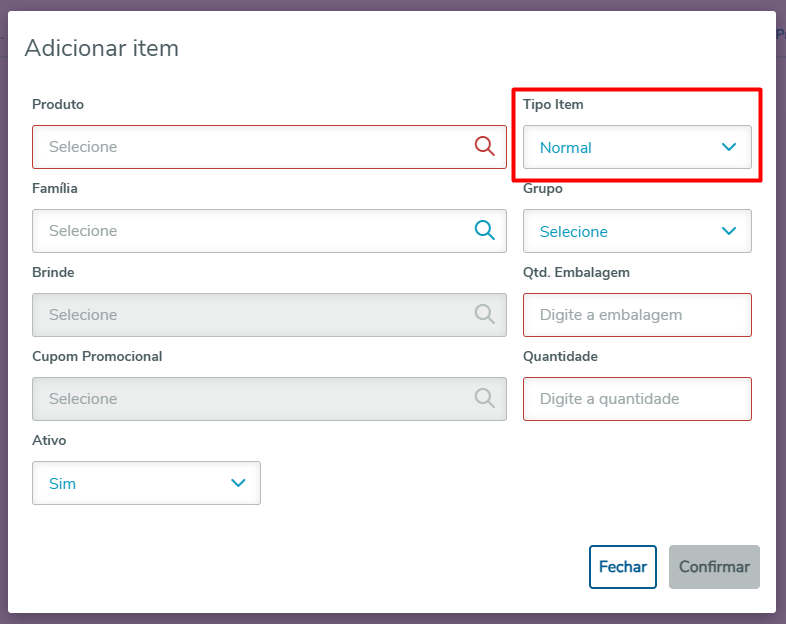Image resolution: width=786 pixels, height=624 pixels.
Task: Focus the Produto selection field
Action: click(x=250, y=147)
